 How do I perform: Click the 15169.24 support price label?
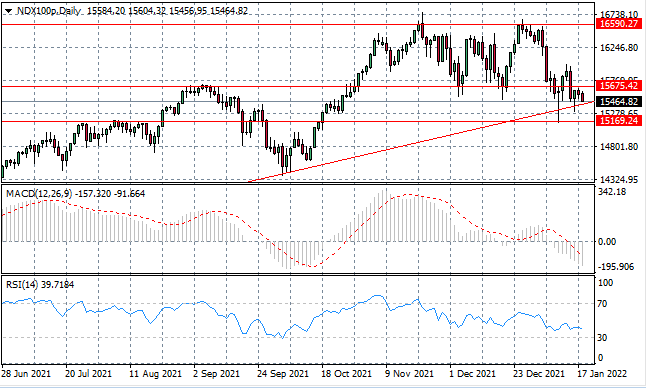[x=619, y=121]
